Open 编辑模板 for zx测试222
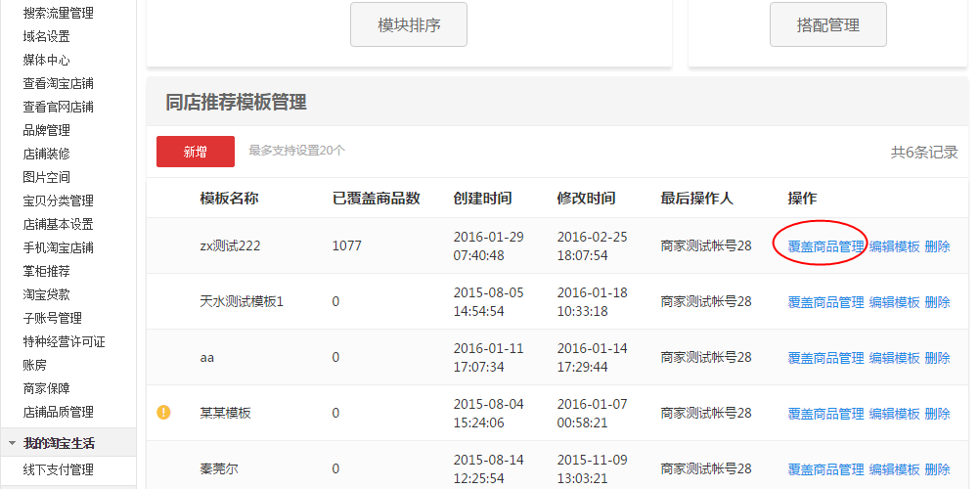980x489 pixels. click(894, 246)
